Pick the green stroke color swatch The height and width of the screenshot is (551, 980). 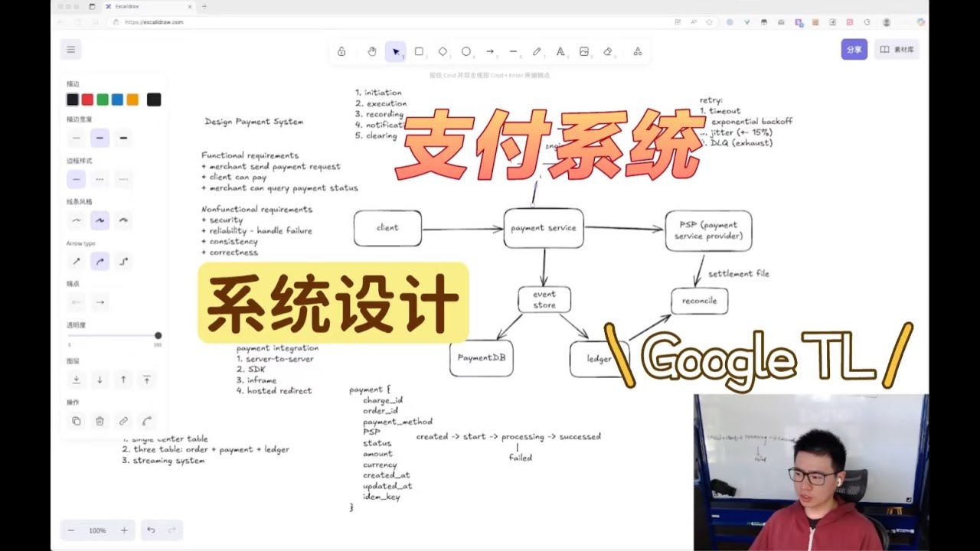click(x=103, y=99)
